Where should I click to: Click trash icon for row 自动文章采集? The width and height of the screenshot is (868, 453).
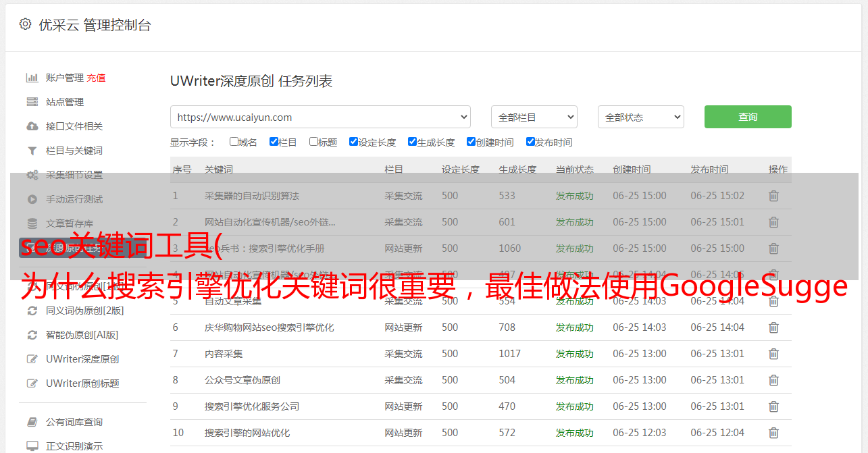[773, 301]
